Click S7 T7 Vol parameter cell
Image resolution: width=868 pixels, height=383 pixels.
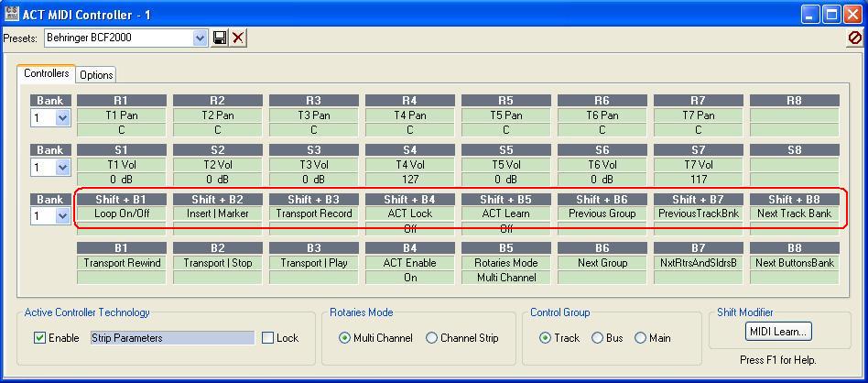[698, 165]
